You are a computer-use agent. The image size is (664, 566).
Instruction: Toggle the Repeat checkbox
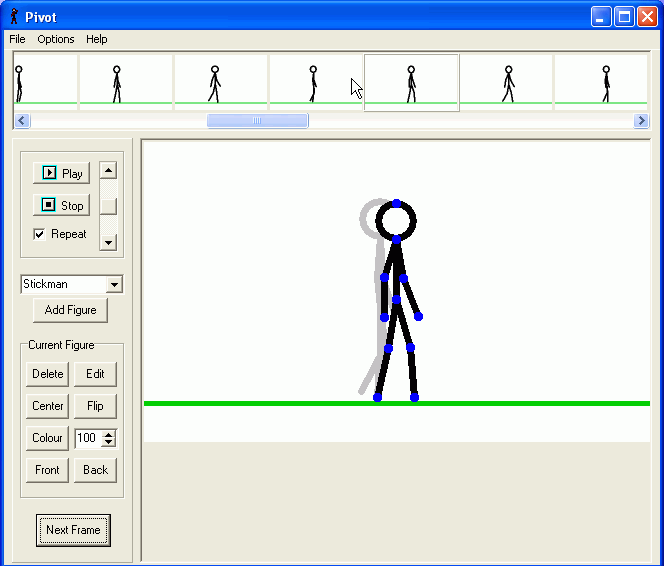(40, 234)
